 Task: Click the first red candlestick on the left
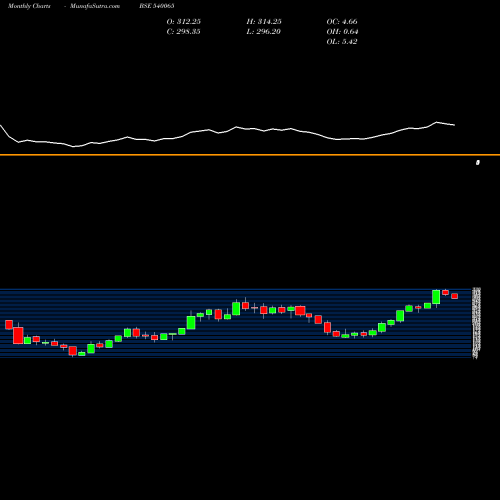click(x=9, y=325)
